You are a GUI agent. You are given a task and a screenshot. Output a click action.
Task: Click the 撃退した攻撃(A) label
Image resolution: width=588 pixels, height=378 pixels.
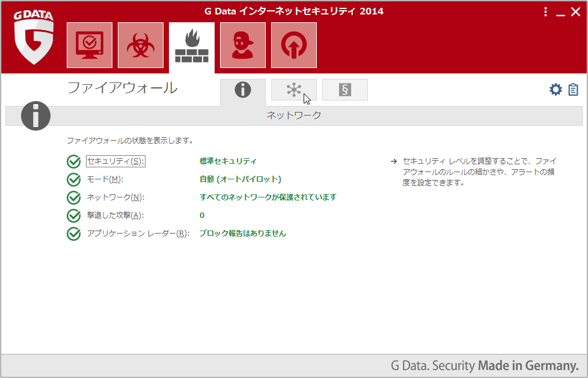tap(115, 215)
